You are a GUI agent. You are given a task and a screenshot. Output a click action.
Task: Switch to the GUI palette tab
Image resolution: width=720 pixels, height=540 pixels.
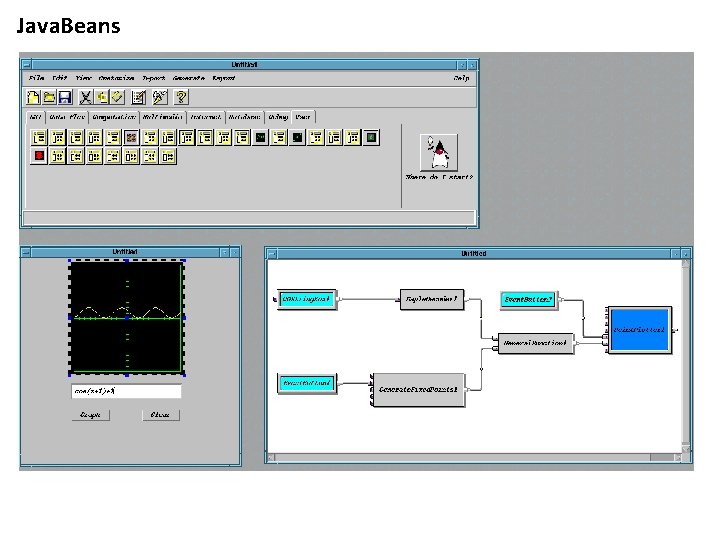pyautogui.click(x=36, y=117)
